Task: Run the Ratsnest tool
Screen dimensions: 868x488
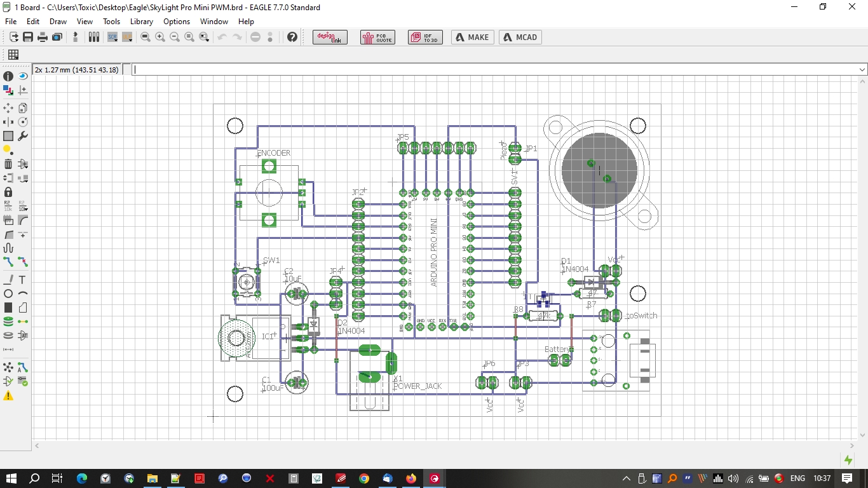Action: (x=8, y=367)
